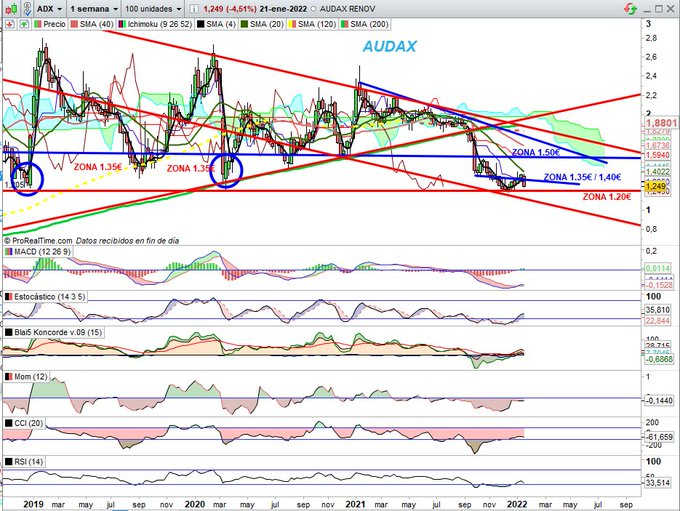680x511 pixels.
Task: Click the circle marker before AUDAX RENOV
Action: [314, 9]
